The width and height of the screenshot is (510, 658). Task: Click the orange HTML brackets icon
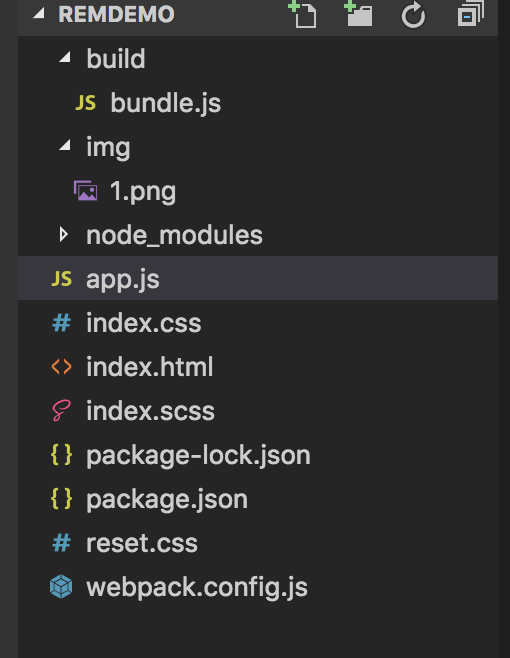61,367
